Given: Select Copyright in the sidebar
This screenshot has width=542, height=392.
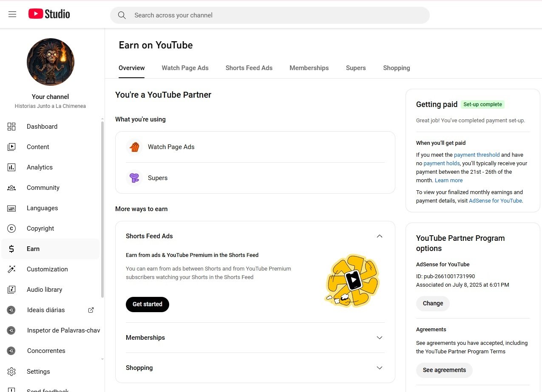Looking at the screenshot, I should click(50, 228).
